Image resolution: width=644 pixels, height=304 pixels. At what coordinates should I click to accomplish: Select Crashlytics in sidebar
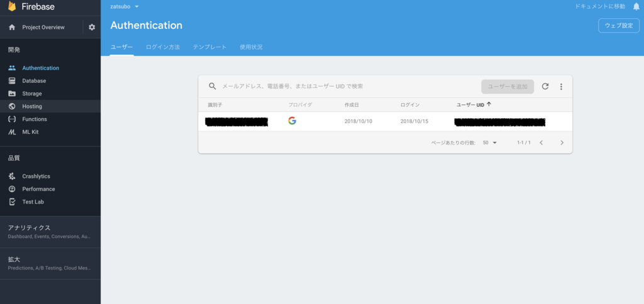coord(36,176)
